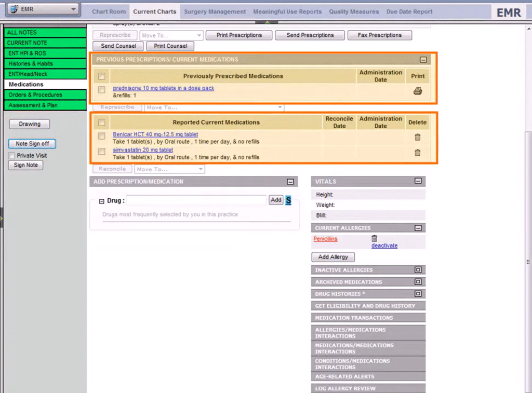Switch to the Current Charts tab
The image size is (532, 393).
[x=155, y=11]
